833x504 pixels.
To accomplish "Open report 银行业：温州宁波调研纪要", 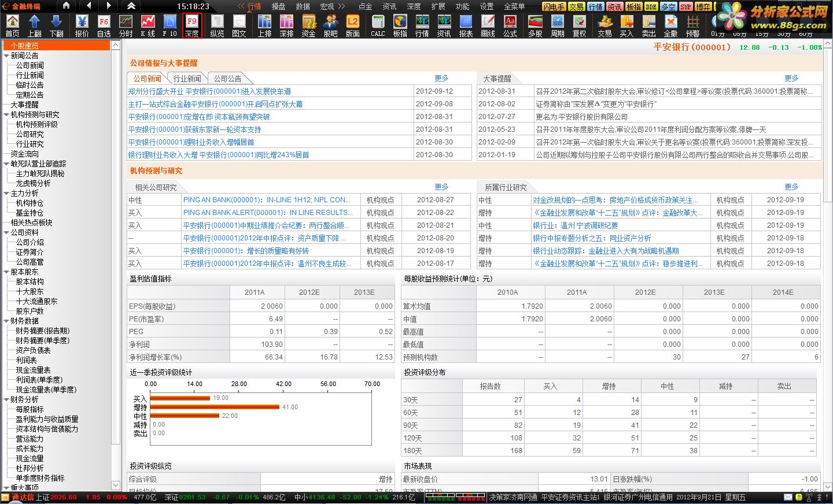I will coord(576,225).
